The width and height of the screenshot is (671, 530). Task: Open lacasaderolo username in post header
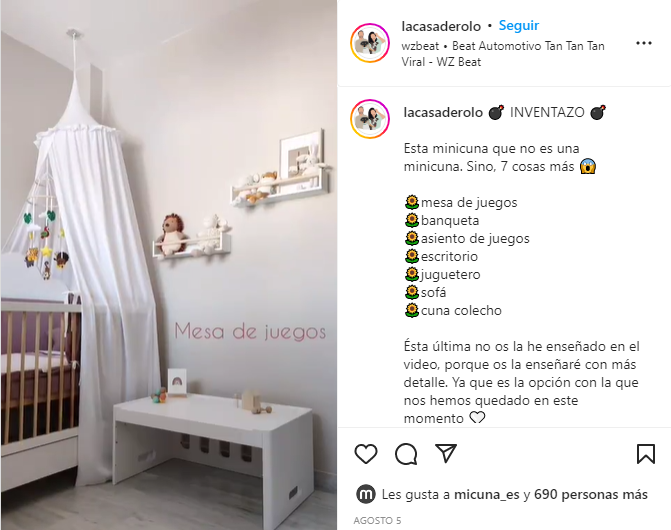click(441, 27)
